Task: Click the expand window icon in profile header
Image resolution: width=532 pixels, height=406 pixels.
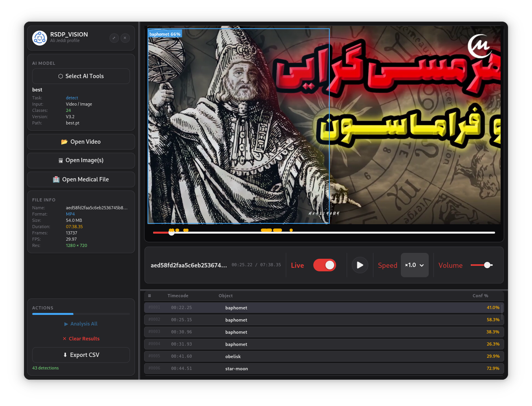Action: click(114, 38)
